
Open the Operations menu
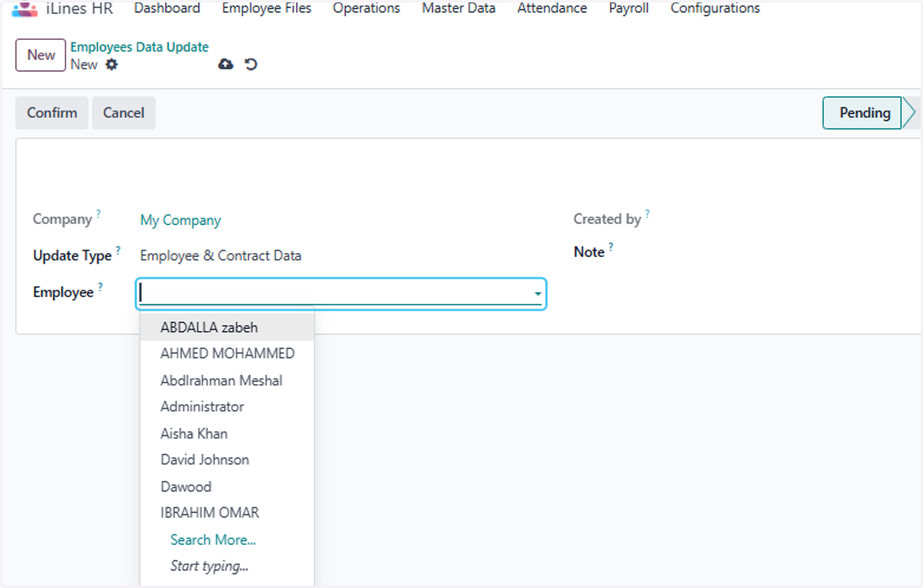[x=366, y=8]
